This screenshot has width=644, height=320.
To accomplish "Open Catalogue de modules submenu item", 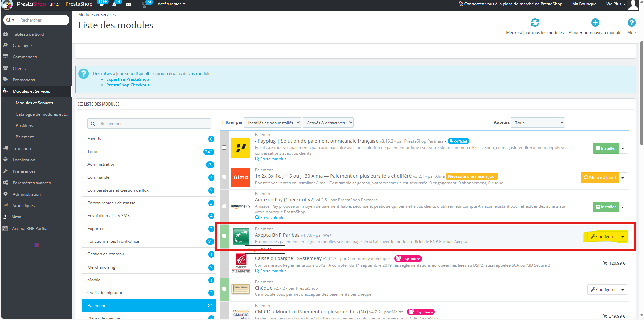I will click(x=41, y=114).
